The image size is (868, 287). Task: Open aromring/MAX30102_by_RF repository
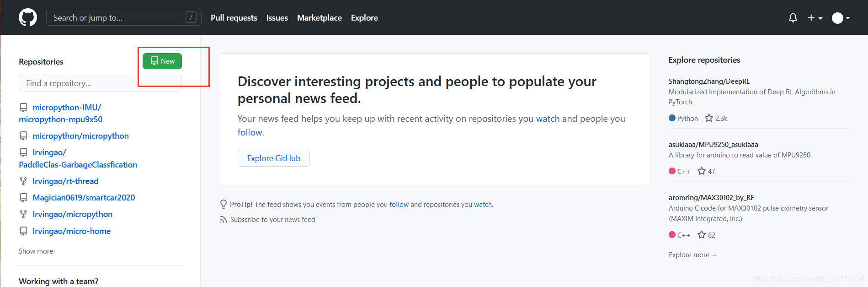pos(711,198)
